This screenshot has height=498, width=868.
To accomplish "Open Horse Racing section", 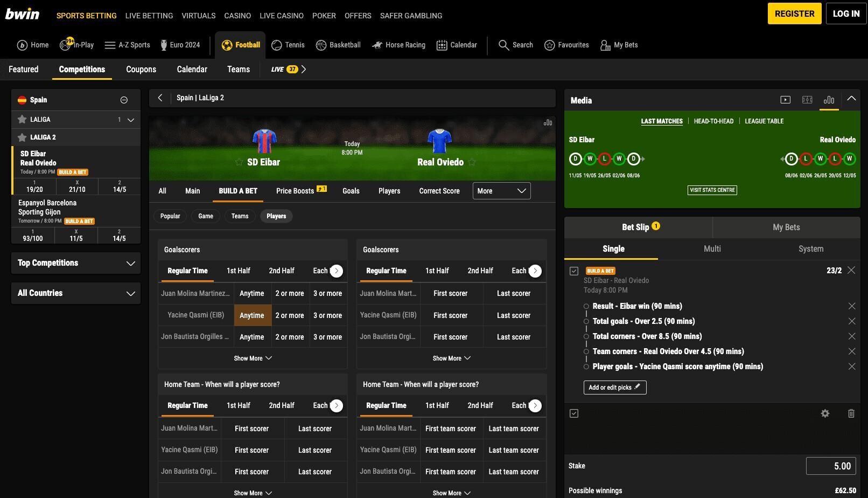I will pos(398,45).
